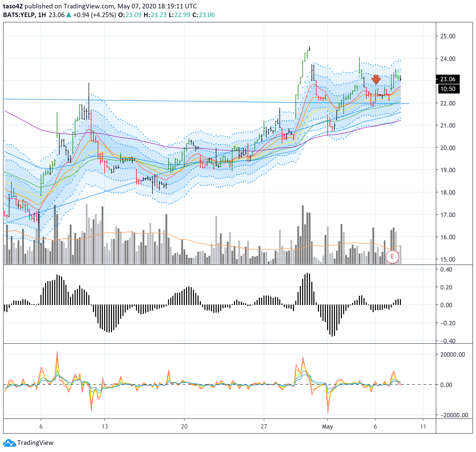Click the low value L:22.99
476x452 pixels.
click(x=179, y=15)
